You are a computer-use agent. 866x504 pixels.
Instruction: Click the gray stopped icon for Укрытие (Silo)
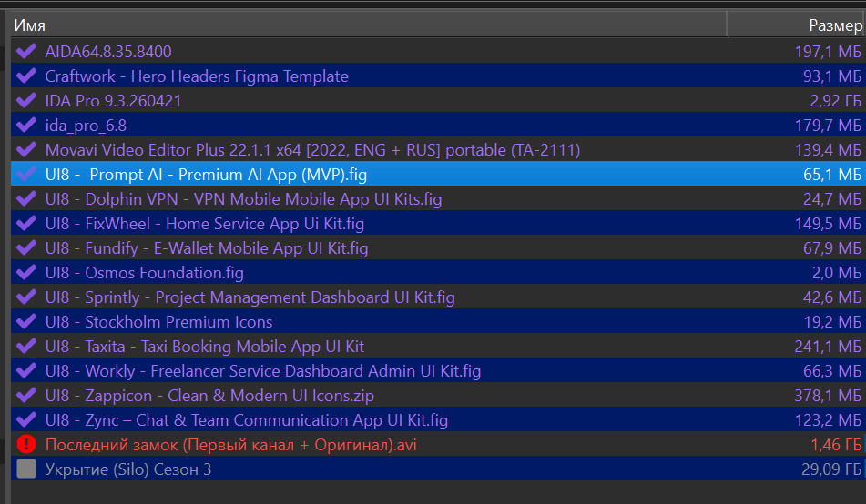(26, 469)
